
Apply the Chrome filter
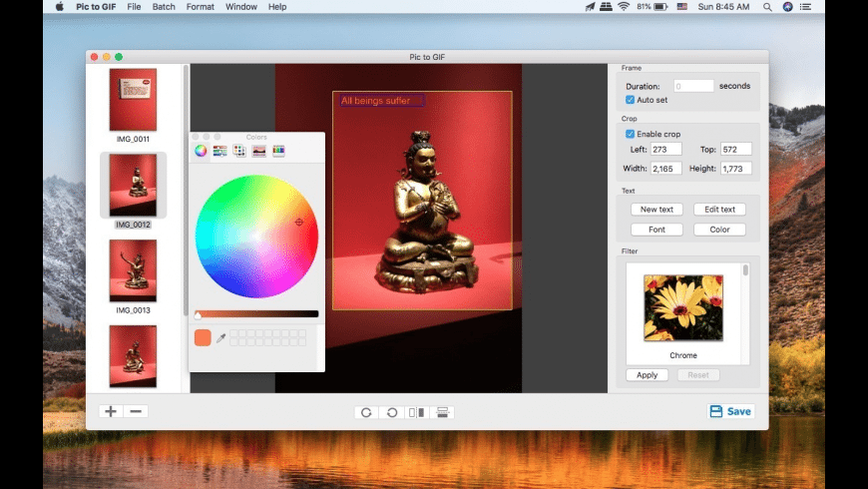[x=647, y=375]
